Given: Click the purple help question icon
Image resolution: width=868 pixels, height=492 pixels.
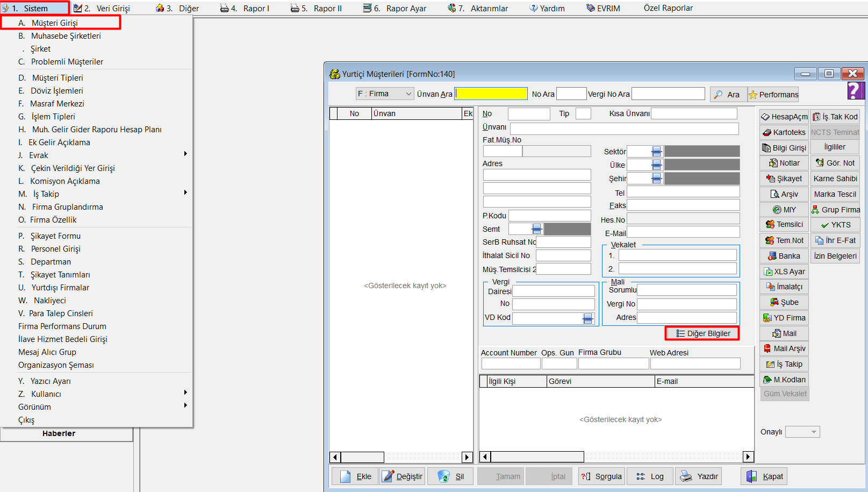Looking at the screenshot, I should click(x=856, y=90).
